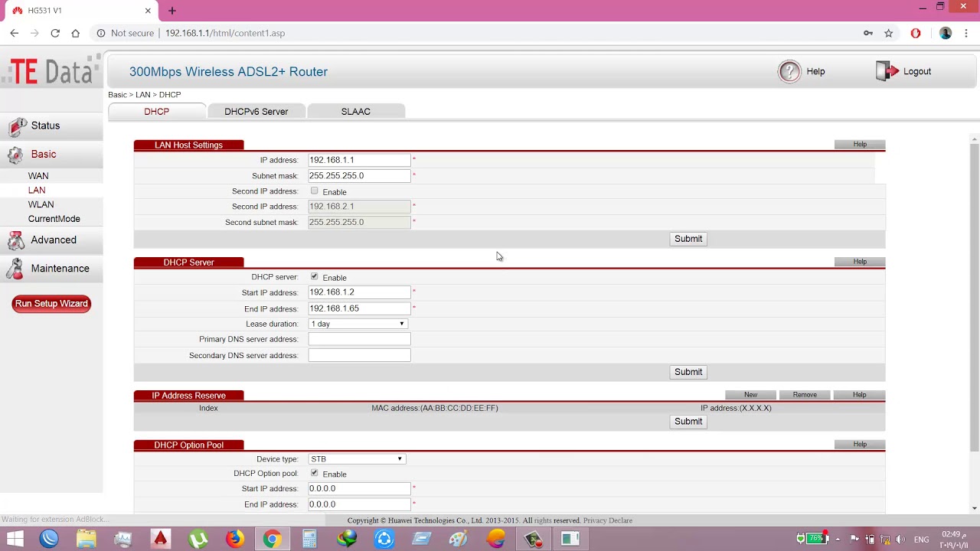The image size is (980, 551).
Task: Toggle the DHCP Option pool Enable checkbox
Action: pyautogui.click(x=315, y=474)
